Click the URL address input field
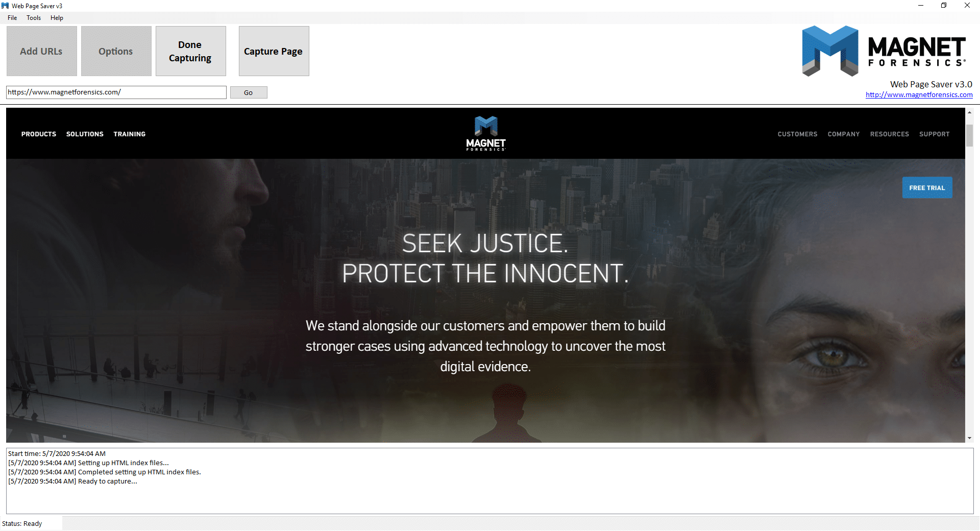This screenshot has height=531, width=980. (116, 92)
